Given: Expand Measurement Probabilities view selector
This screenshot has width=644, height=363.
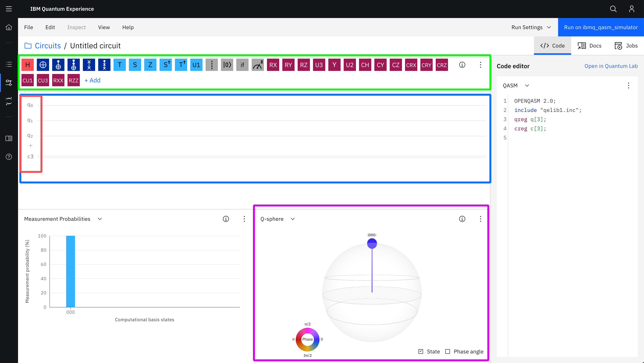Looking at the screenshot, I should point(100,219).
